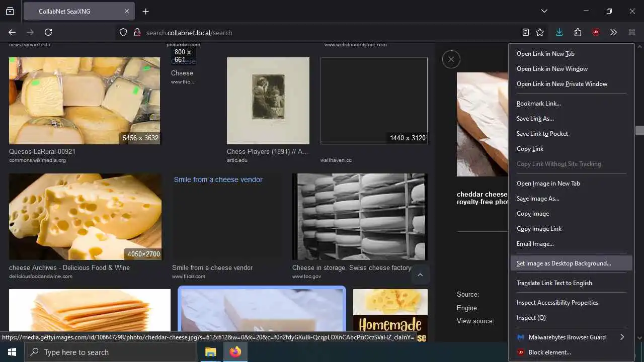
Task: Expand Malwarebytes Browser Guard submenu
Action: pos(572,337)
